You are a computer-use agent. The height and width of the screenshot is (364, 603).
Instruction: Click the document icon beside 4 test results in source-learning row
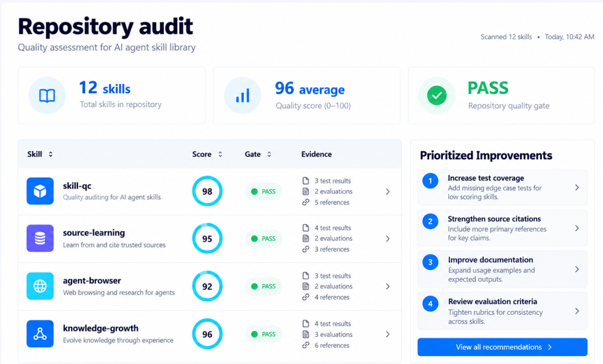[306, 228]
